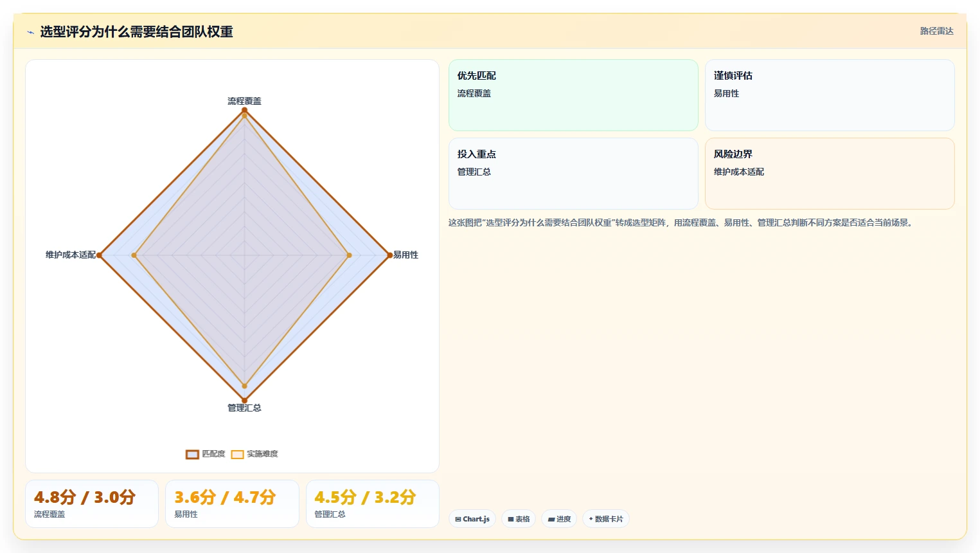This screenshot has width=980, height=553.
Task: Click the 匹配度 data point at 管理汇总
Action: coord(244,401)
